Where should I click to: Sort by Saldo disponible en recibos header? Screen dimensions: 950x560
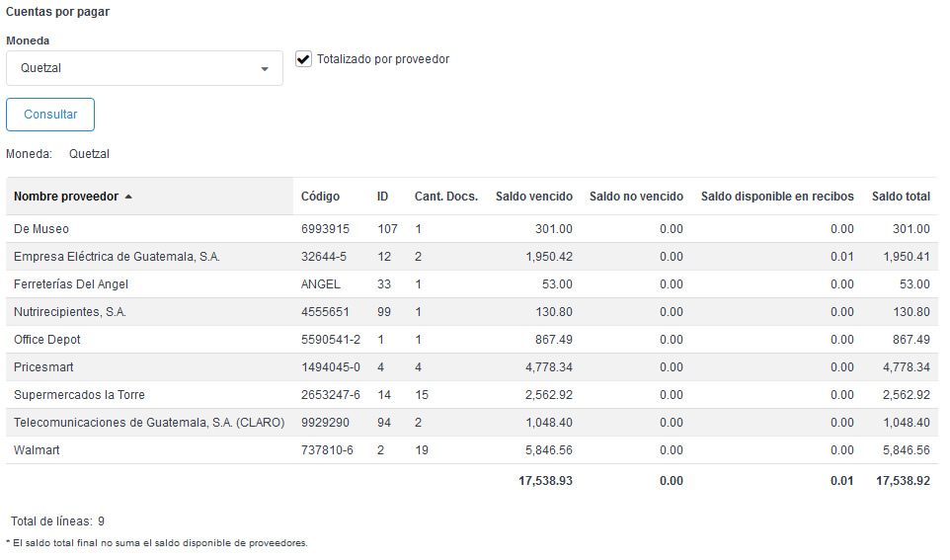click(x=777, y=197)
